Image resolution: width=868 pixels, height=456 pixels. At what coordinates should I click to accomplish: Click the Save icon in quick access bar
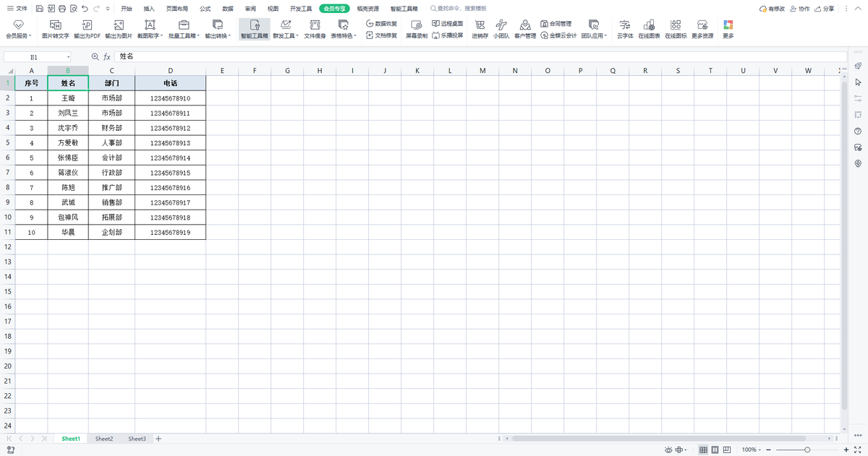39,9
